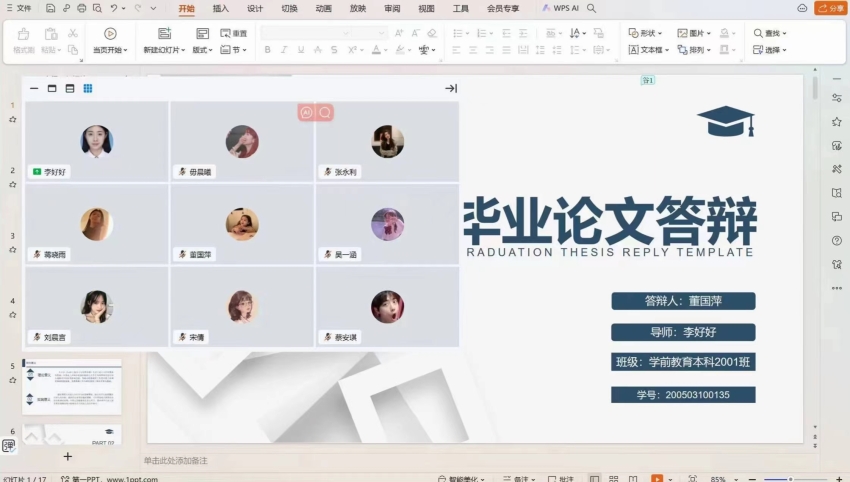Start slideshow with 当页开始 play icon

(110, 34)
